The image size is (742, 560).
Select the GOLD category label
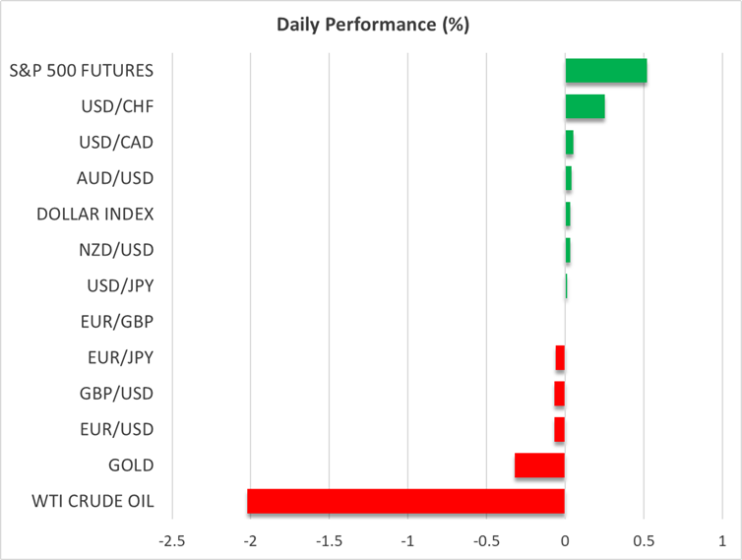131,466
